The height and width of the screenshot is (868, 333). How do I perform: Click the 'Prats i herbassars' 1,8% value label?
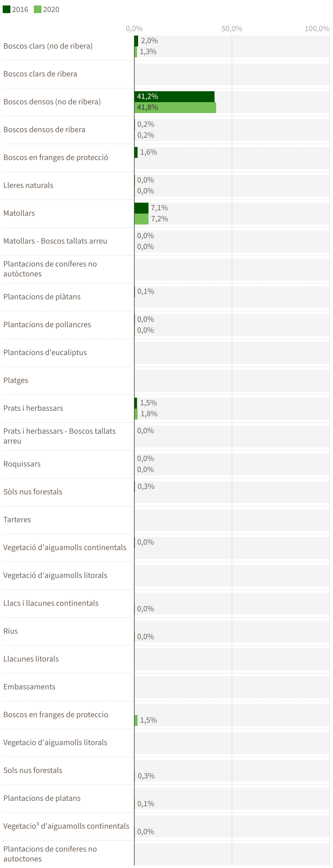pyautogui.click(x=149, y=414)
